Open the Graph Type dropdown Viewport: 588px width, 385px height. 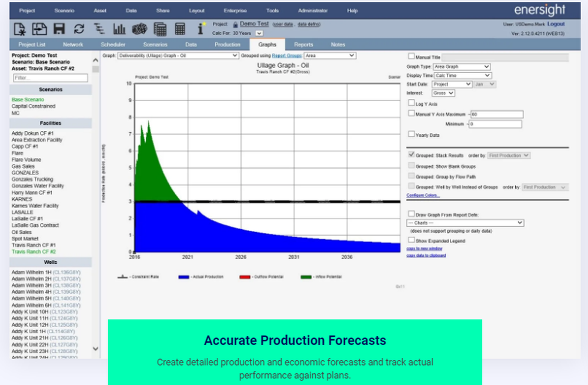pos(462,67)
